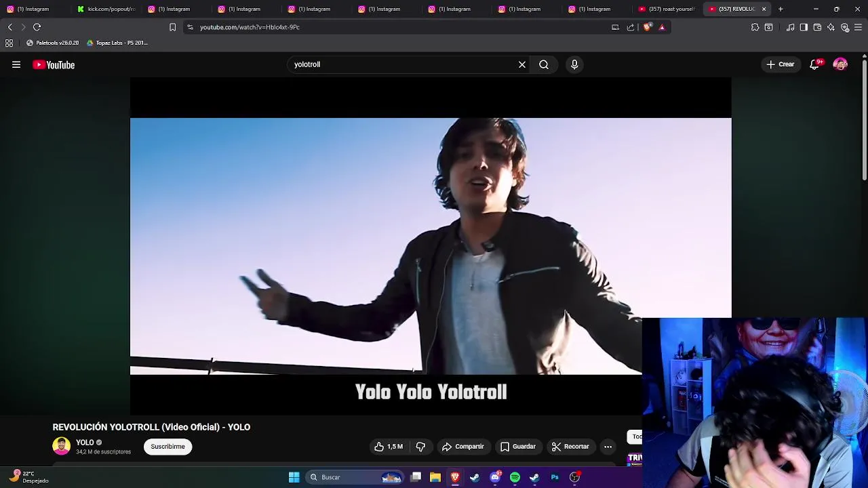Open YouTube notifications bell

point(814,64)
